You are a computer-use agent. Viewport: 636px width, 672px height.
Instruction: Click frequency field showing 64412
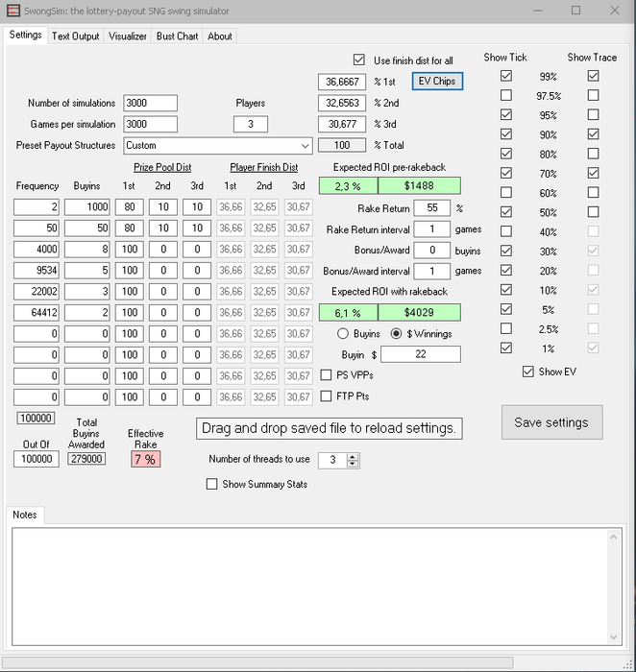pos(37,312)
